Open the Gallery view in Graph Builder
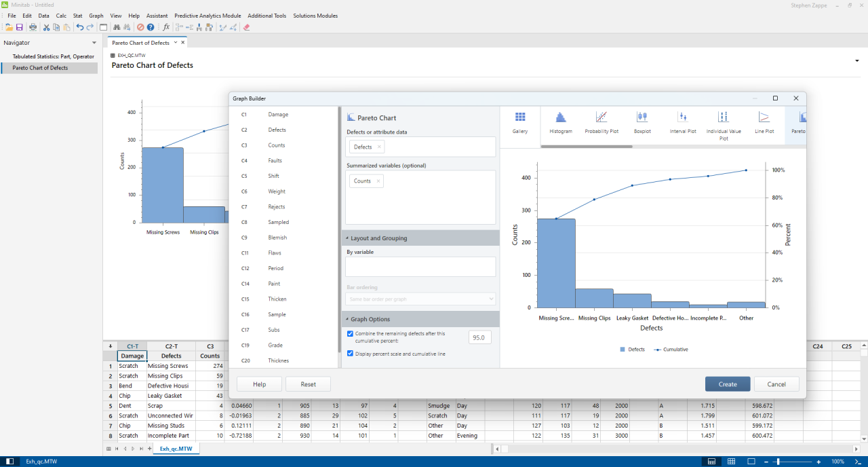The width and height of the screenshot is (868, 467). tap(520, 122)
